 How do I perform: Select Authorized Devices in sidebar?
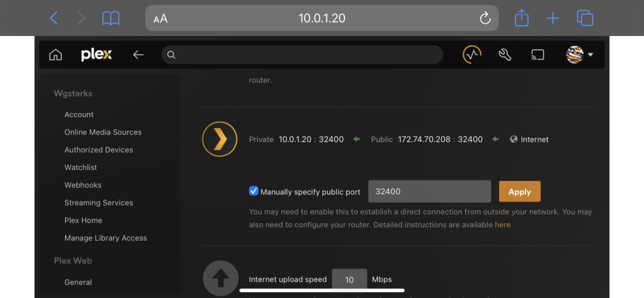[99, 150]
